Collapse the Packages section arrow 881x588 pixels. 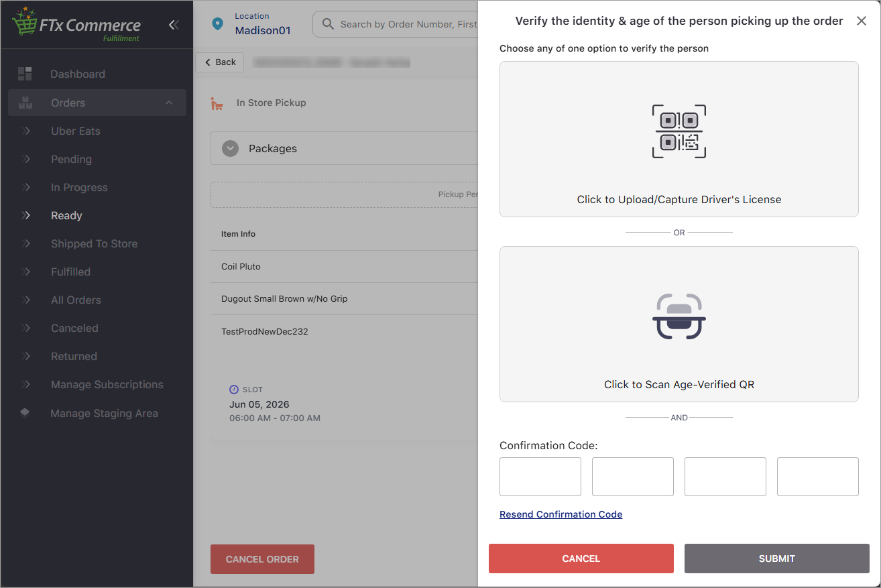231,149
